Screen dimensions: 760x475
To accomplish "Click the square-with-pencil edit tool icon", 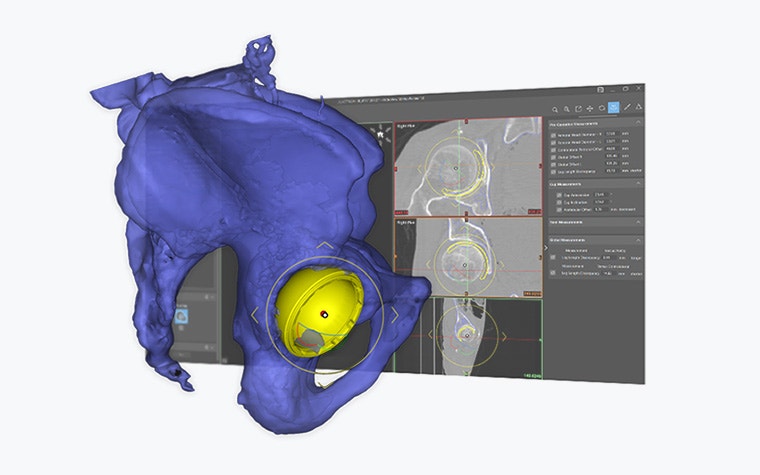I will [x=578, y=109].
